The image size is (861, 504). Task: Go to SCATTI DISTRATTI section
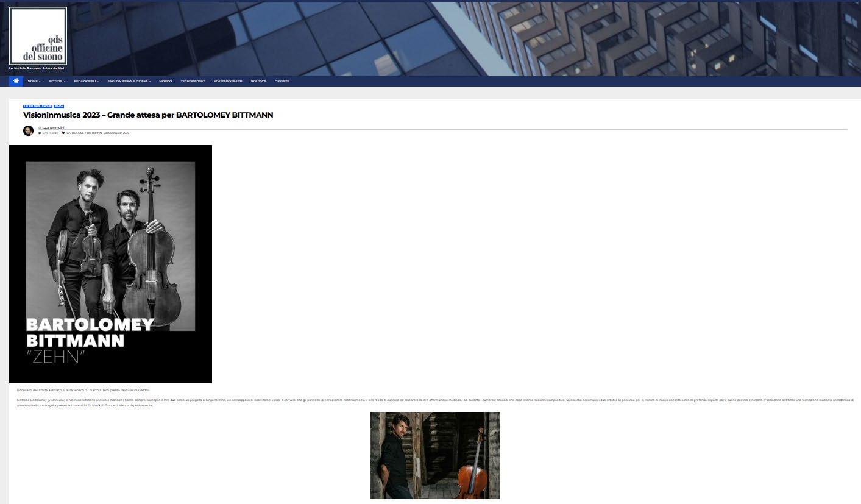(228, 81)
